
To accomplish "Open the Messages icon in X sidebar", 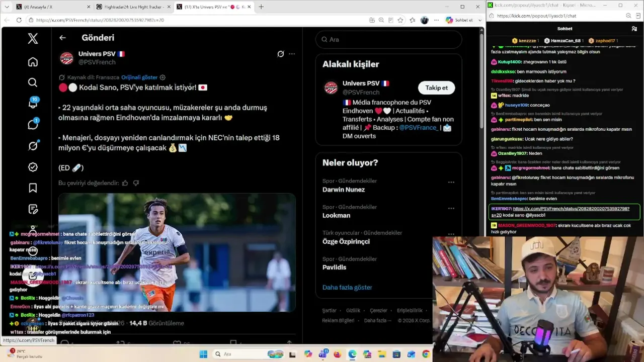I will 33,124.
